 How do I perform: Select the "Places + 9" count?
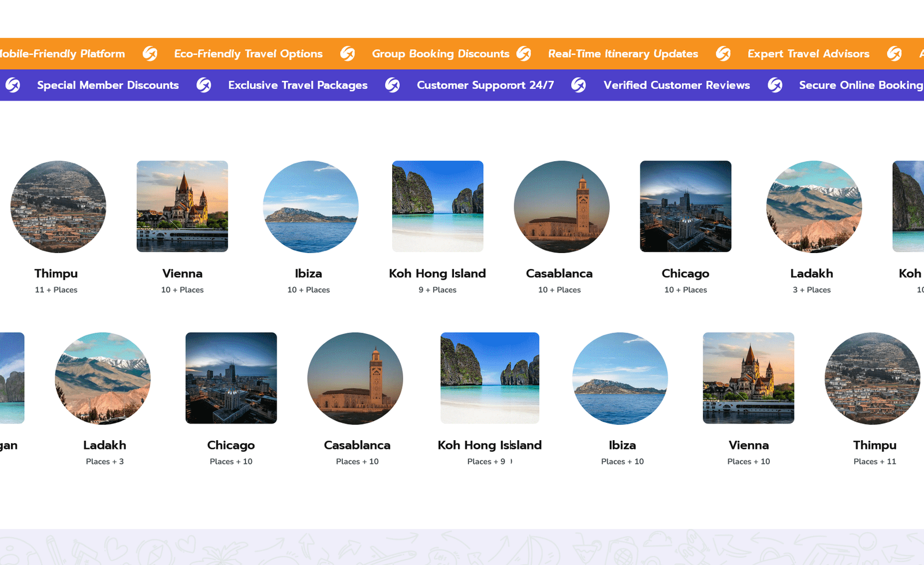tap(486, 462)
